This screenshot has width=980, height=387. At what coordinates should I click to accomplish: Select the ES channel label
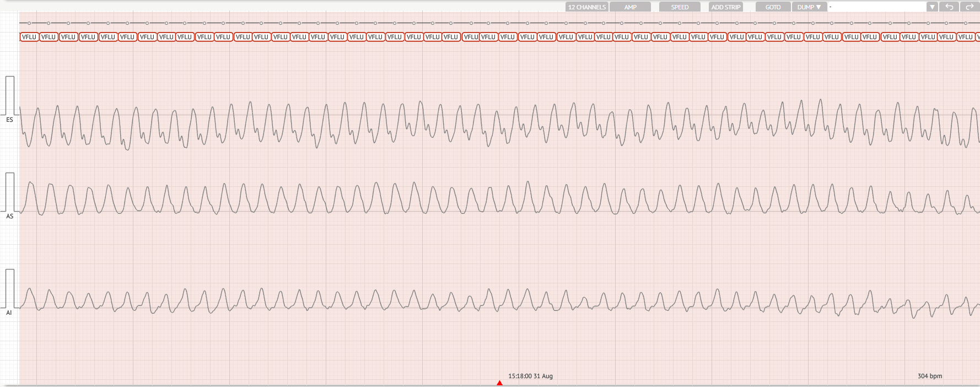(9, 120)
